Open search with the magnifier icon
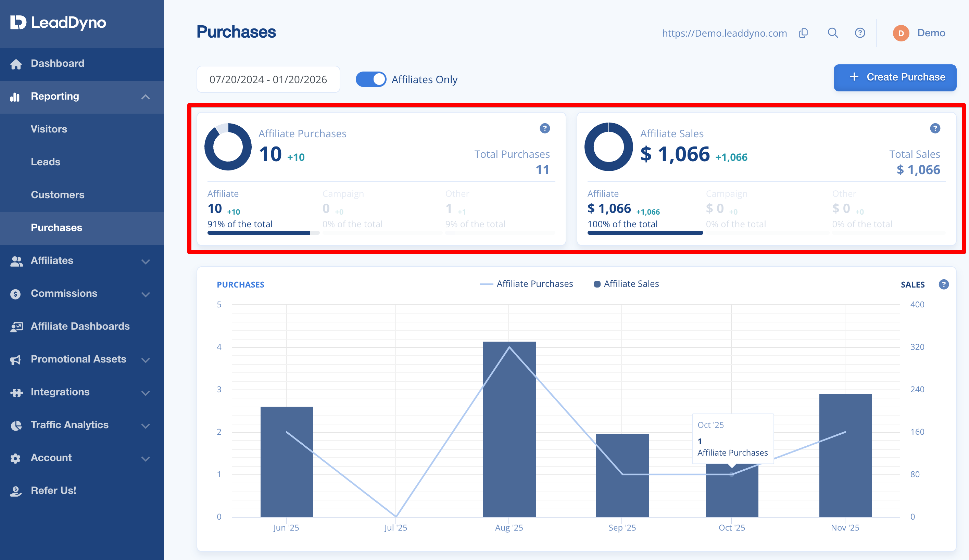 tap(832, 33)
